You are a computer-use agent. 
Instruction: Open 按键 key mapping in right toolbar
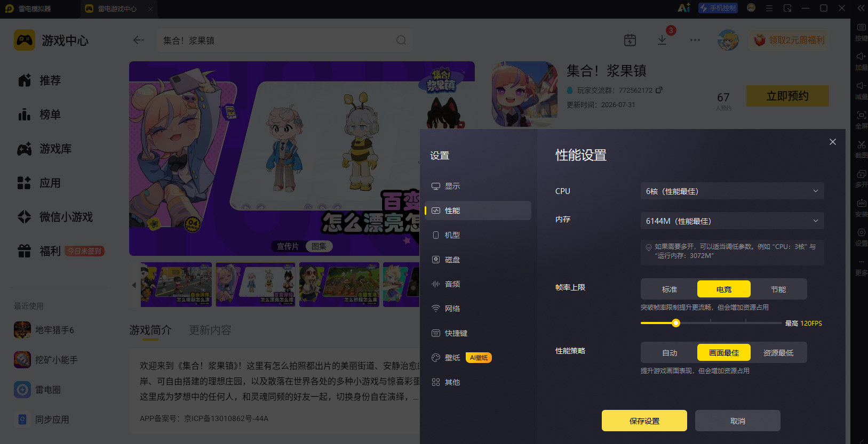[861, 32]
